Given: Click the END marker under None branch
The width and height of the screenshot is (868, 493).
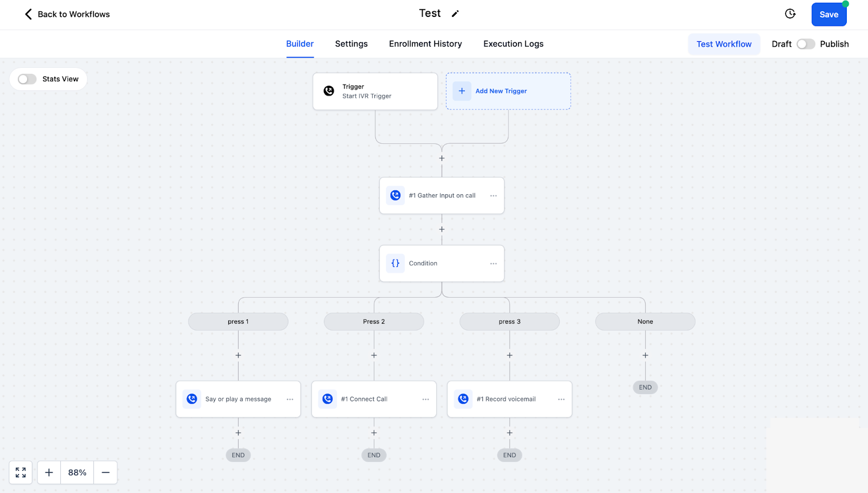Looking at the screenshot, I should tap(645, 387).
